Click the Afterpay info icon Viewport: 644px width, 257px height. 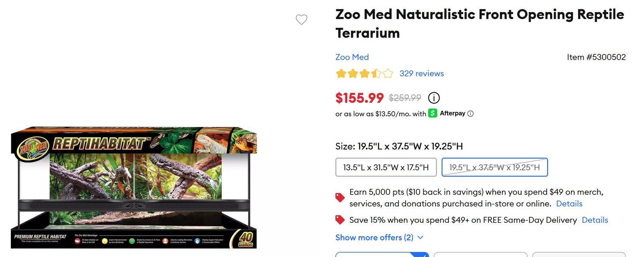point(471,114)
